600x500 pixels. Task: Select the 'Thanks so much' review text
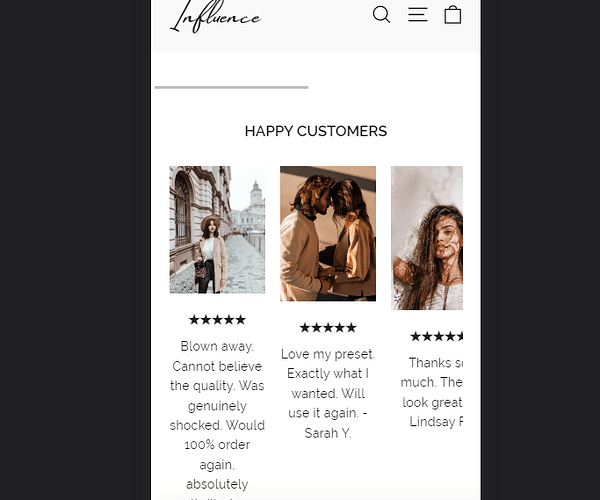click(432, 392)
